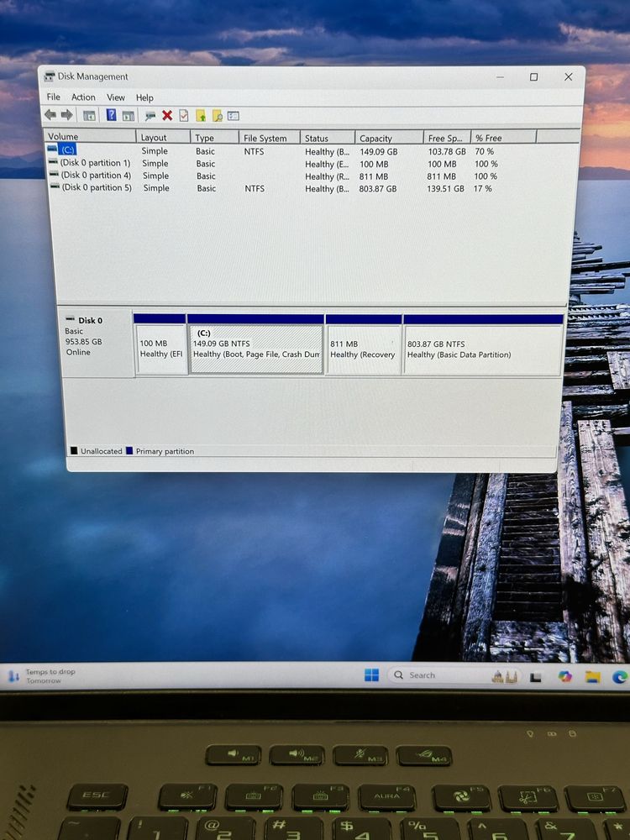
Task: Sort by the Volume column header
Action: click(x=90, y=137)
